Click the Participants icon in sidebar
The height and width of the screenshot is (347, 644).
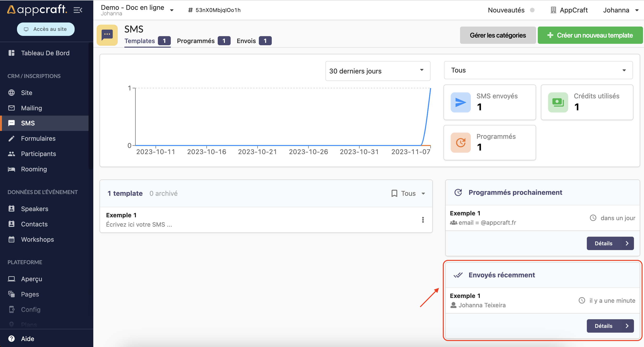click(11, 153)
